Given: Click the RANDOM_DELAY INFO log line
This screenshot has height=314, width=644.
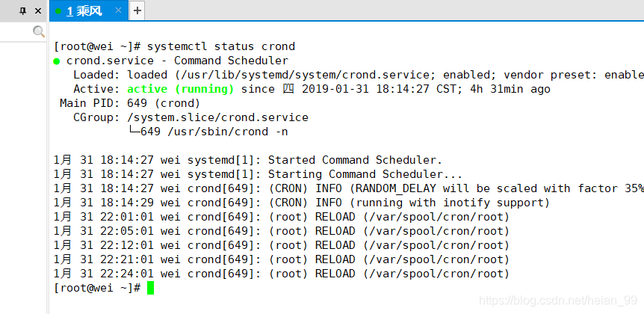Looking at the screenshot, I should coord(349,188).
